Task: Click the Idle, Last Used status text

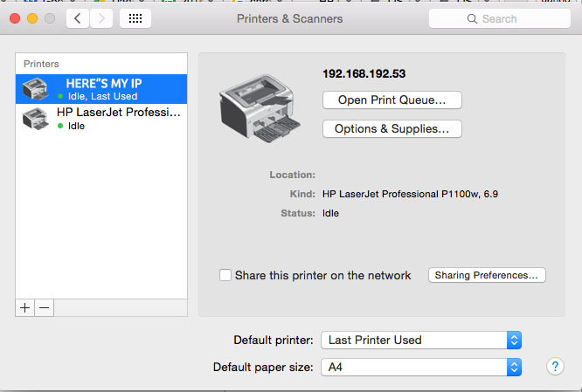Action: coord(102,96)
